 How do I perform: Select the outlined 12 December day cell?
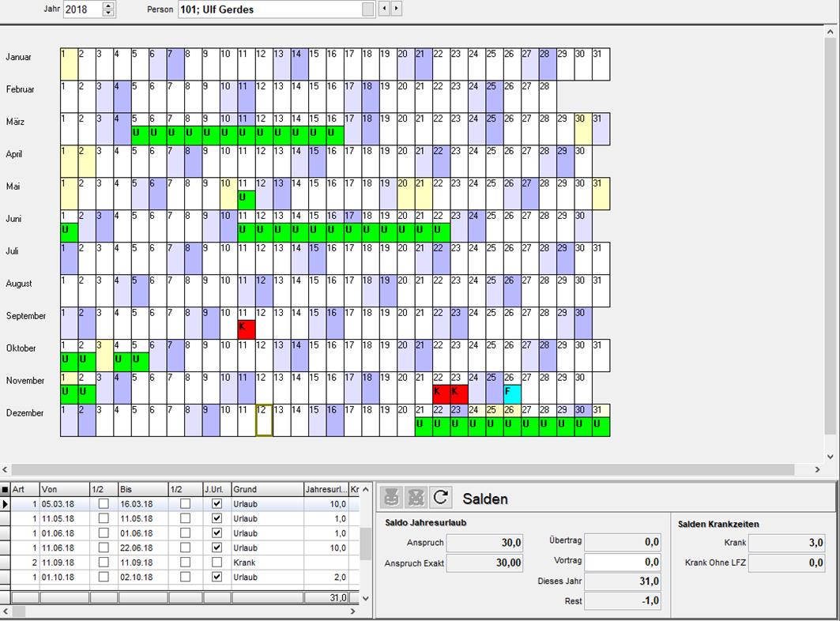[264, 420]
